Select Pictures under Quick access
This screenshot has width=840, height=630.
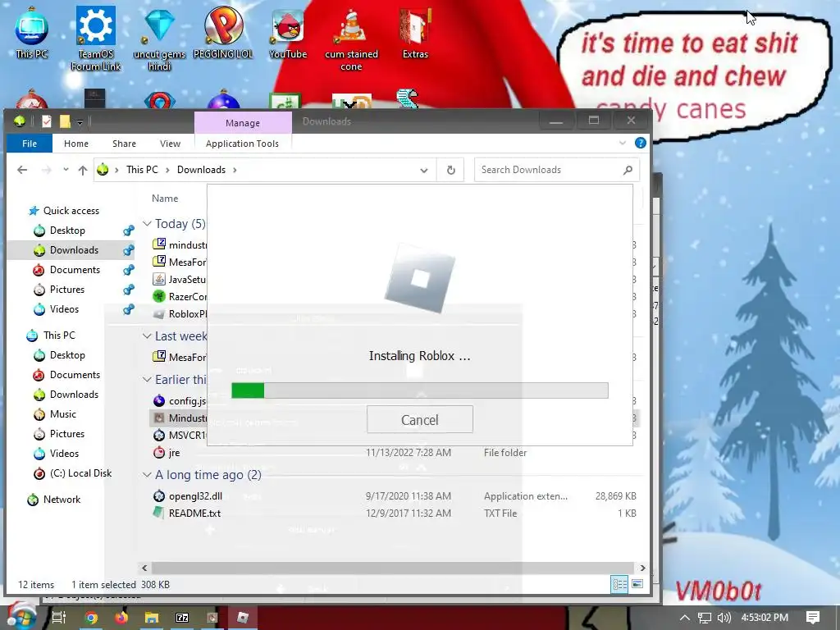tap(66, 290)
